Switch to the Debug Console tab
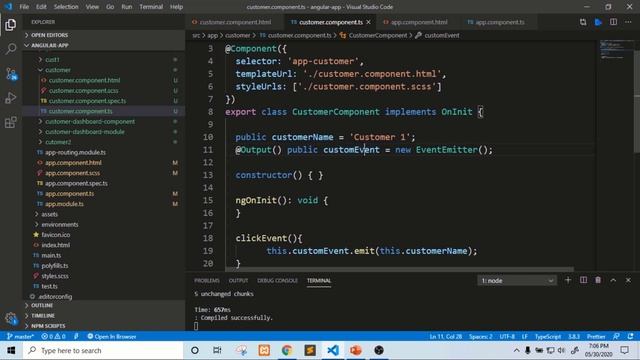 [x=277, y=280]
